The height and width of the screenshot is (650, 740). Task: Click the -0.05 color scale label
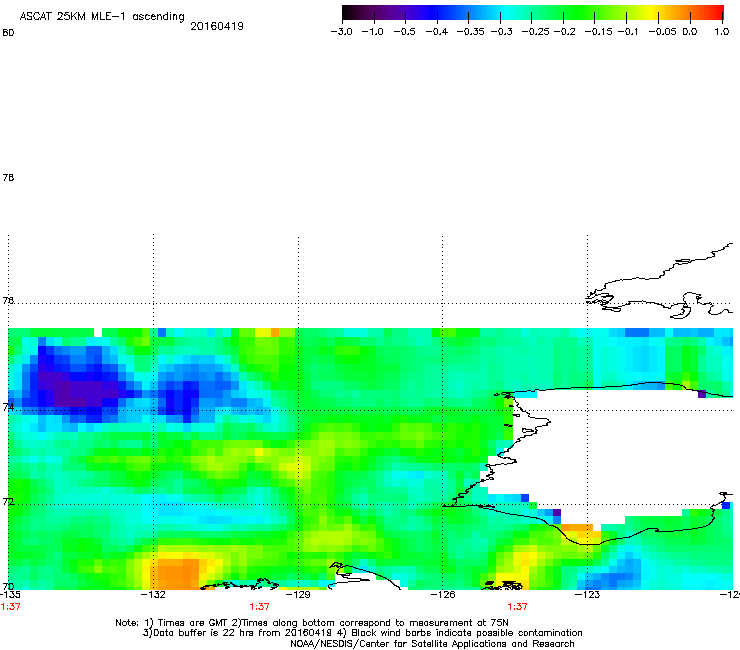(x=663, y=32)
